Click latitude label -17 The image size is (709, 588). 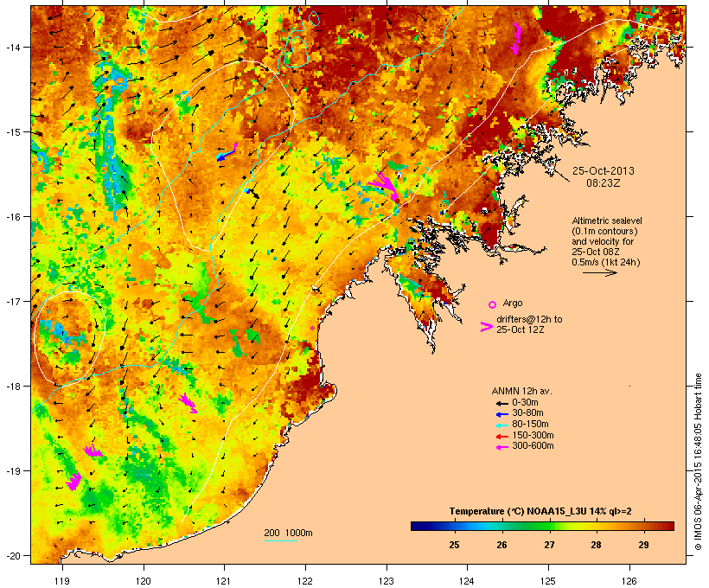pos(12,301)
